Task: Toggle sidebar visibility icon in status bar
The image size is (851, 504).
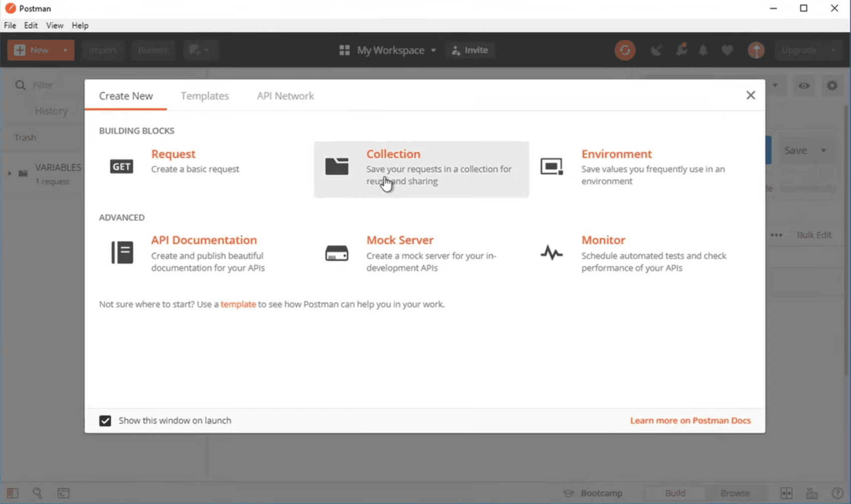Action: (12, 493)
